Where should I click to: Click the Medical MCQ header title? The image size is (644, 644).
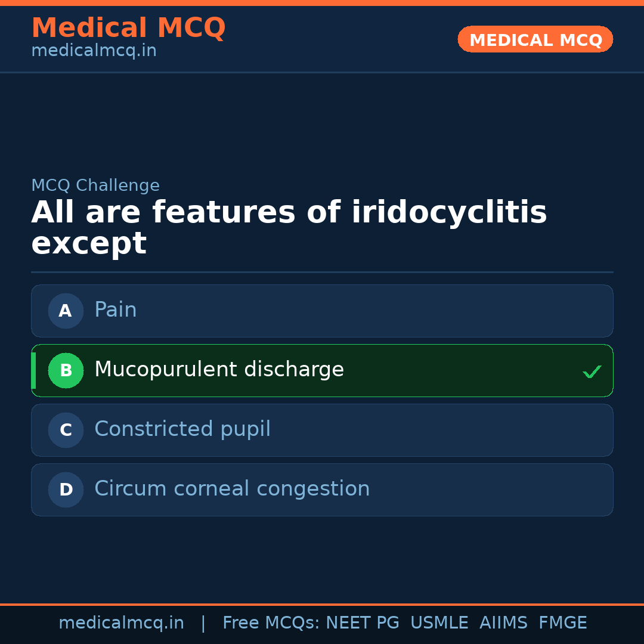click(128, 28)
